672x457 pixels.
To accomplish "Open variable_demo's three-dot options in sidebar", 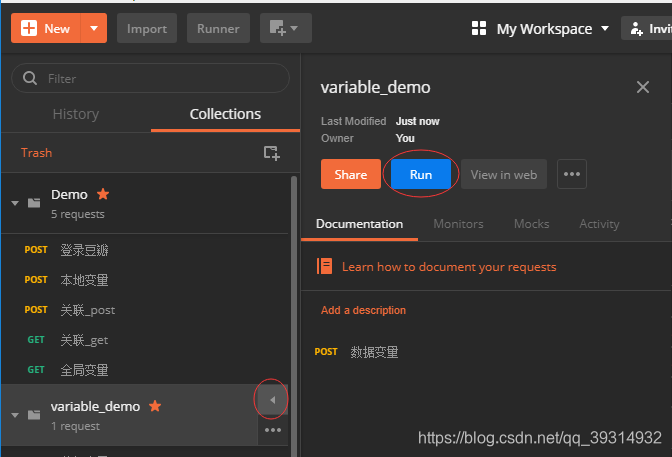I will coord(273,430).
